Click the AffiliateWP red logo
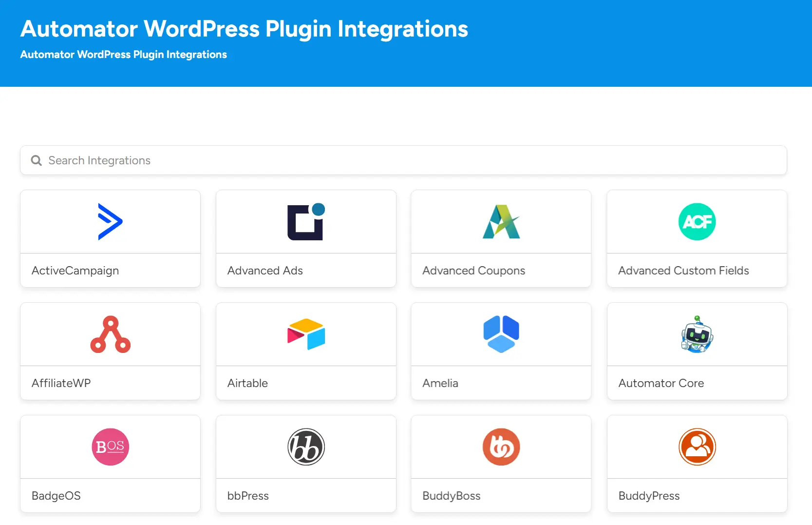 (x=111, y=334)
